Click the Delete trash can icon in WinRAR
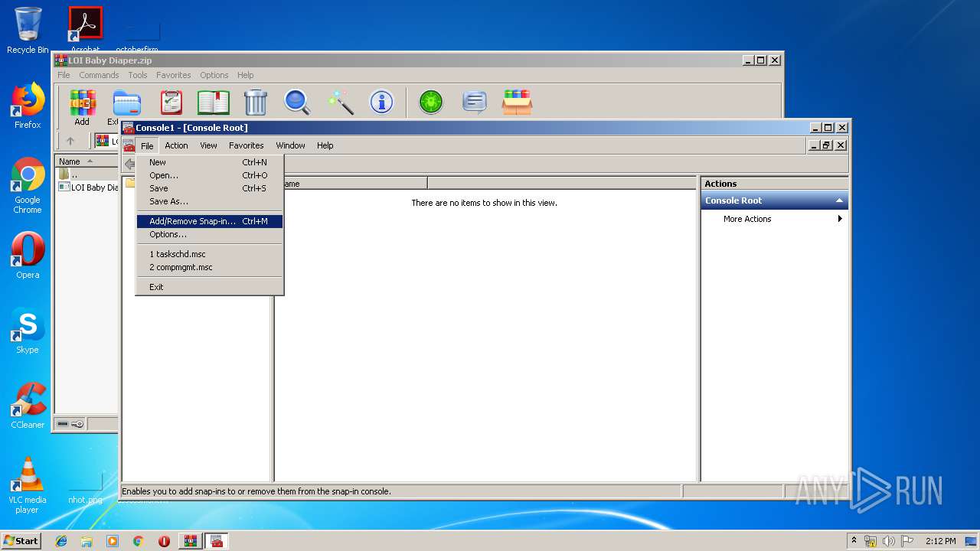 pos(255,102)
